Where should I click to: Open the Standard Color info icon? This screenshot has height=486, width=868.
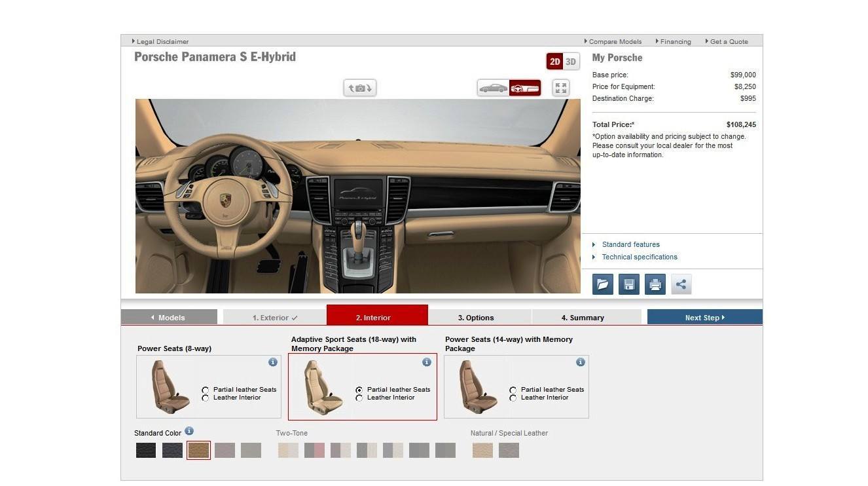coord(189,431)
